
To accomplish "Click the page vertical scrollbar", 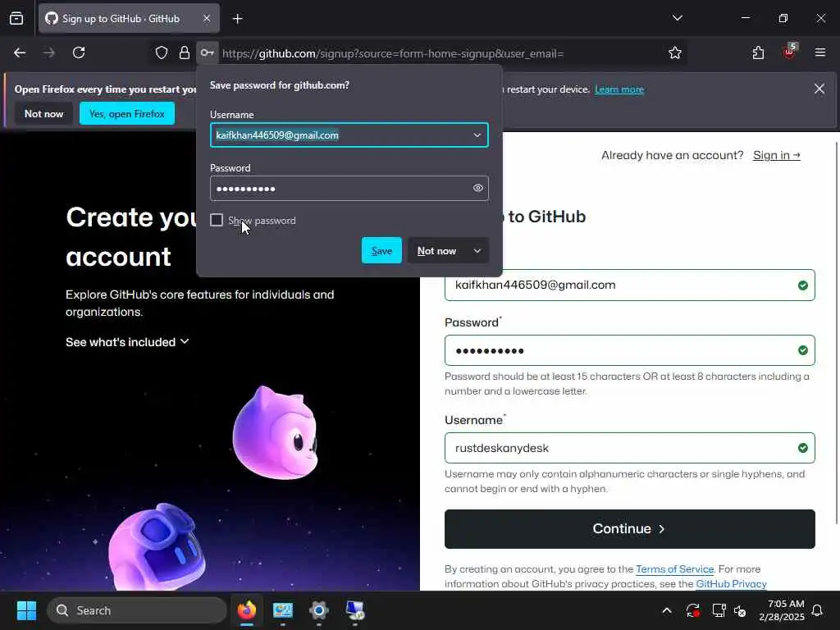I will point(836,332).
